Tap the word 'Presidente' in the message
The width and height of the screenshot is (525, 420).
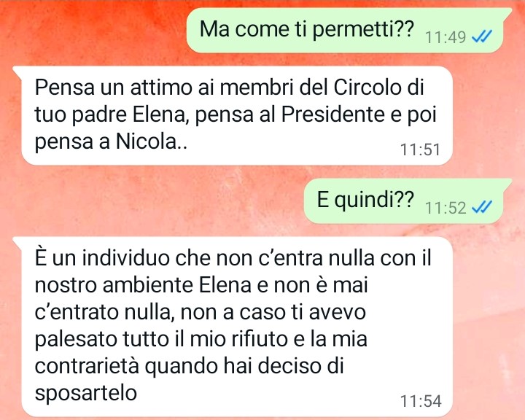[331, 114]
